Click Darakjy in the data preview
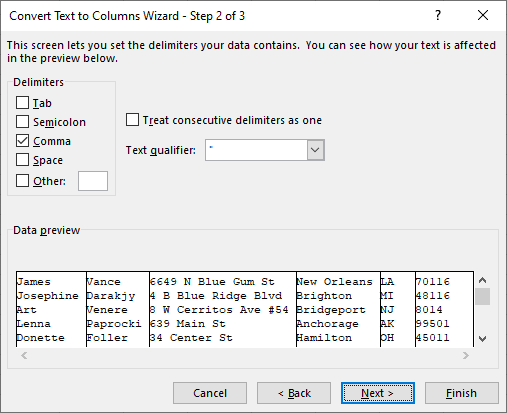The height and width of the screenshot is (413, 507). point(111,296)
